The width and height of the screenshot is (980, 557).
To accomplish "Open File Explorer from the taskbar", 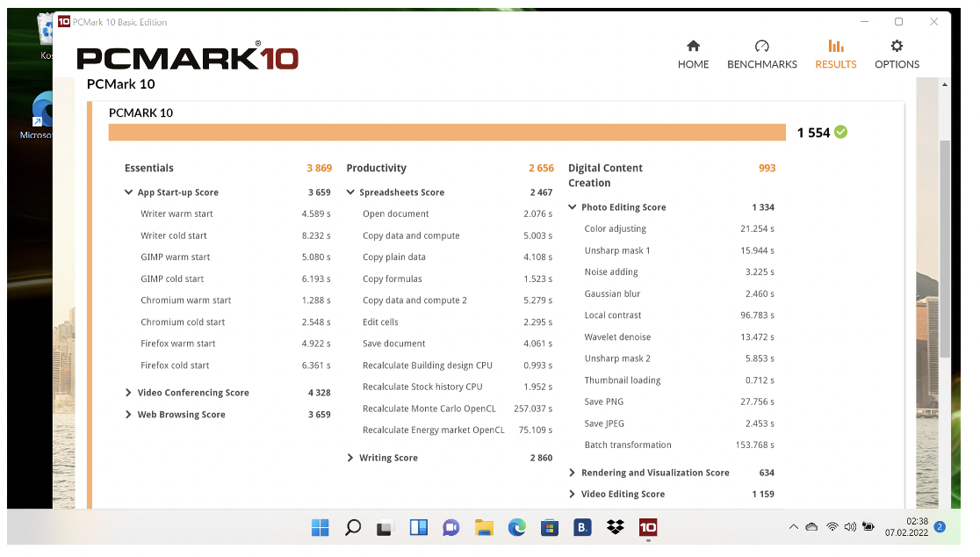I will (x=484, y=528).
